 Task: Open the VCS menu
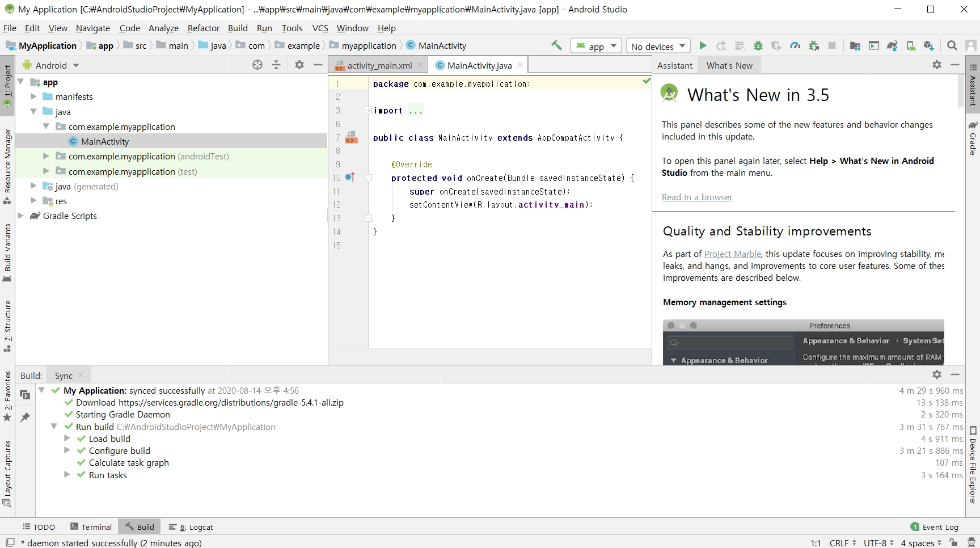(x=320, y=28)
